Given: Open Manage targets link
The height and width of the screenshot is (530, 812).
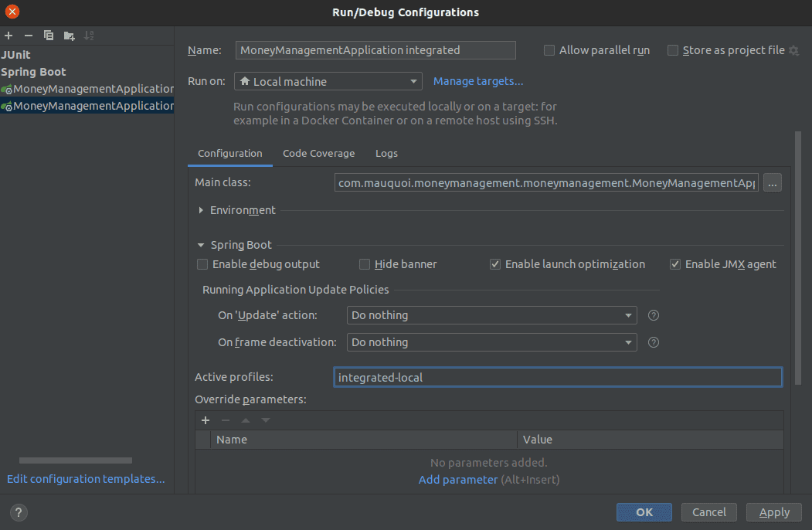Looking at the screenshot, I should click(478, 81).
